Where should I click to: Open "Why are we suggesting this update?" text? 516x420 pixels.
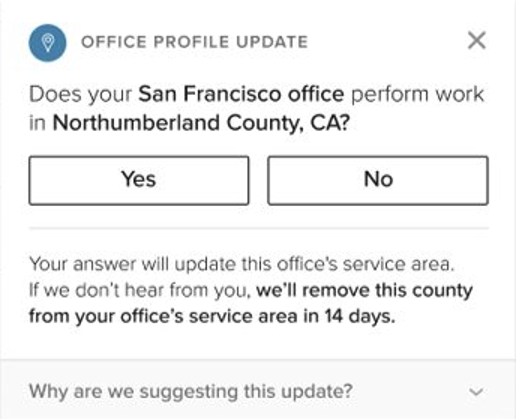pos(191,391)
